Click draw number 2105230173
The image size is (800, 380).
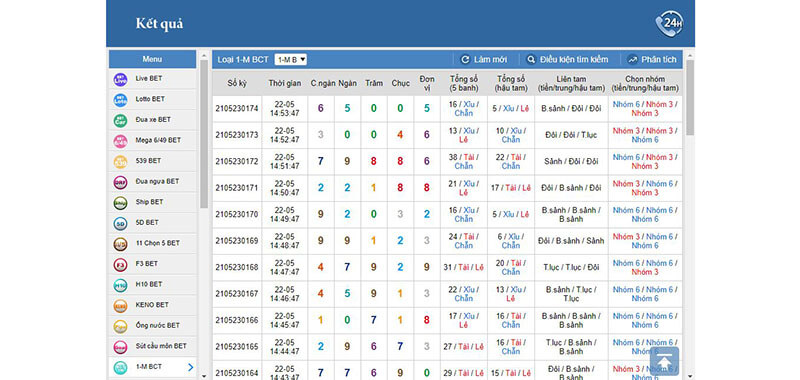(237, 135)
